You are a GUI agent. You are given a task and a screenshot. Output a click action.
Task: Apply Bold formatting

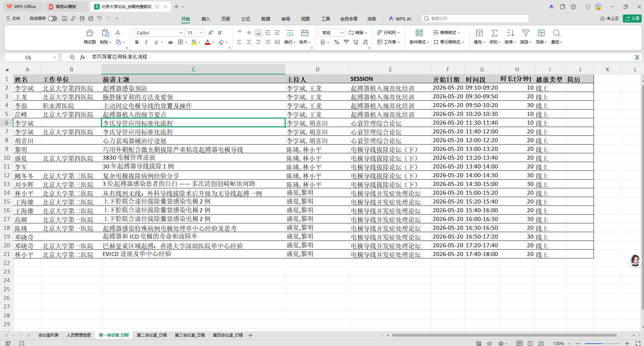137,42
